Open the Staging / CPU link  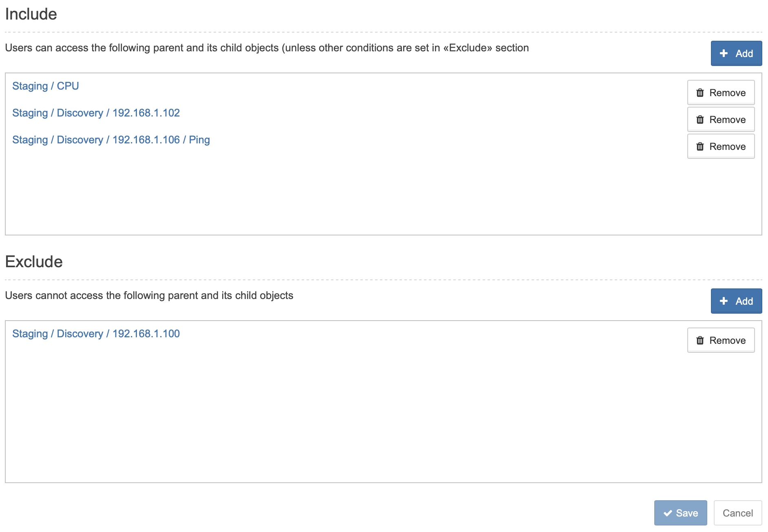tap(46, 86)
